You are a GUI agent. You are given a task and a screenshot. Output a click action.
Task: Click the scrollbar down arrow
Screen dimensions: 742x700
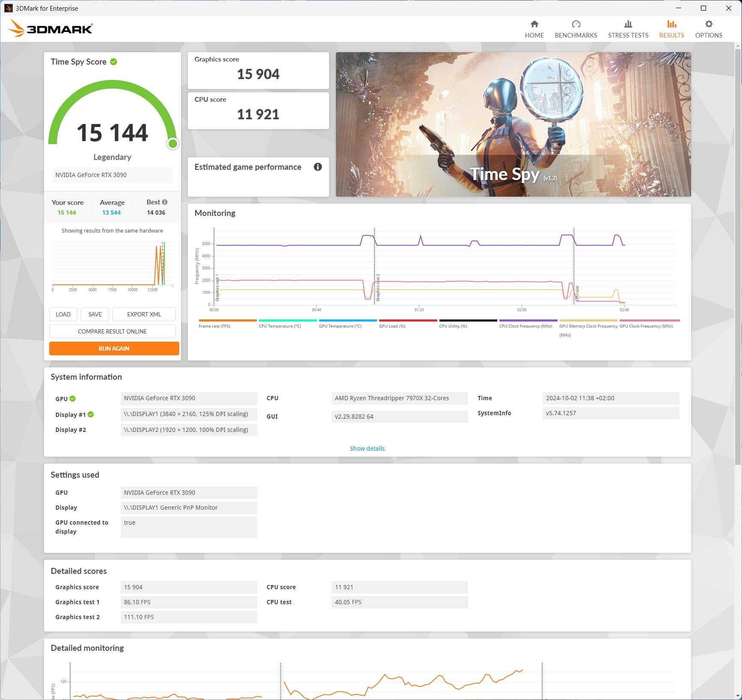pos(738,696)
